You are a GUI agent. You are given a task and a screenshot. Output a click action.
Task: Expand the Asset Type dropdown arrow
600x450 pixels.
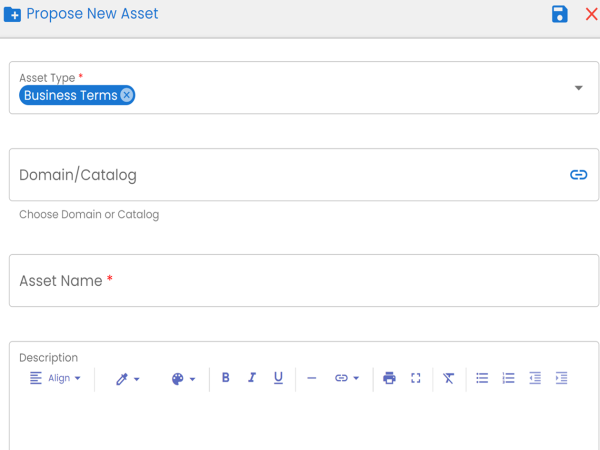pos(579,88)
